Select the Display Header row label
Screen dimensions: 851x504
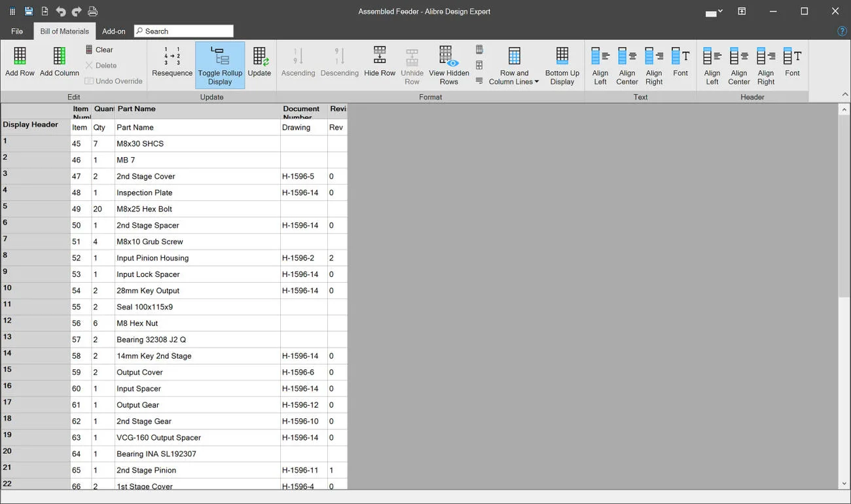click(x=35, y=127)
